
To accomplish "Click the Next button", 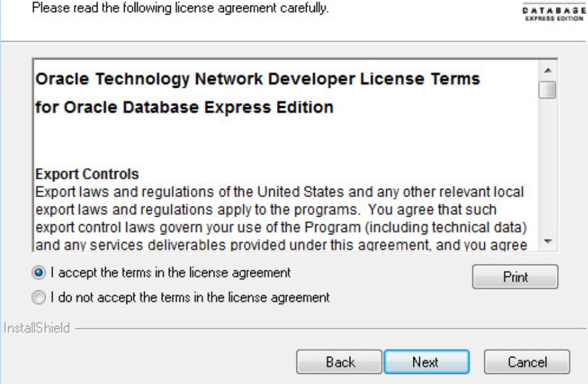I will [x=427, y=362].
